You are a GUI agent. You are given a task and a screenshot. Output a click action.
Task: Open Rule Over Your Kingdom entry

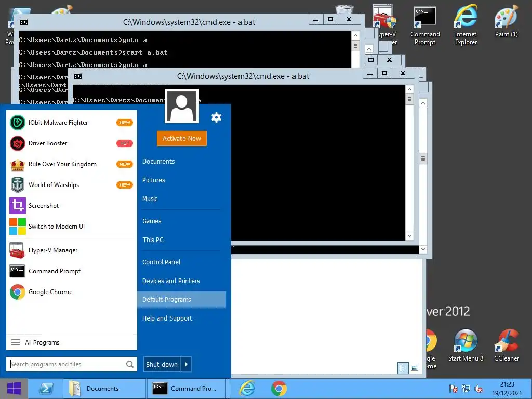click(x=72, y=164)
